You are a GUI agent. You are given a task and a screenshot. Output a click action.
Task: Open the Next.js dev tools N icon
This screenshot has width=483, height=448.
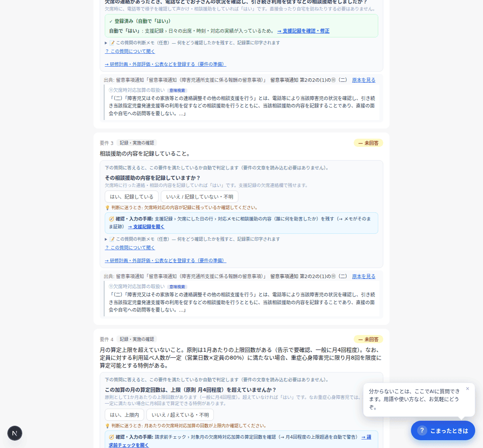pos(15,433)
